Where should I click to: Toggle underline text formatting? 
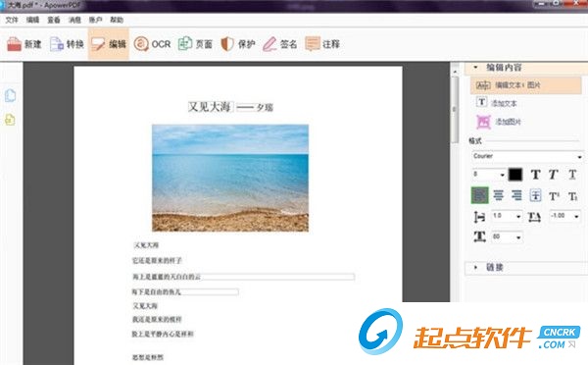click(572, 175)
